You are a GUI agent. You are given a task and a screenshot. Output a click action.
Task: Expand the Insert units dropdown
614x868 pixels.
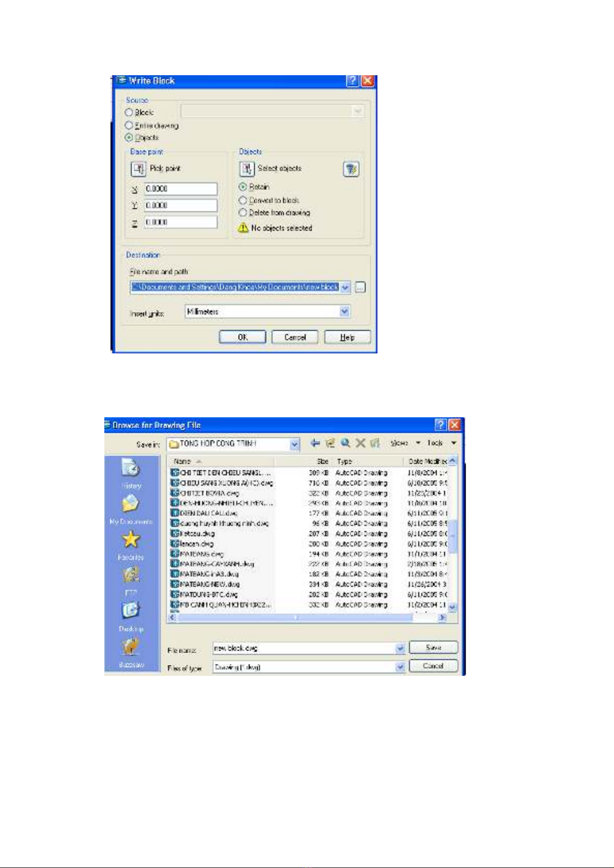click(x=345, y=312)
